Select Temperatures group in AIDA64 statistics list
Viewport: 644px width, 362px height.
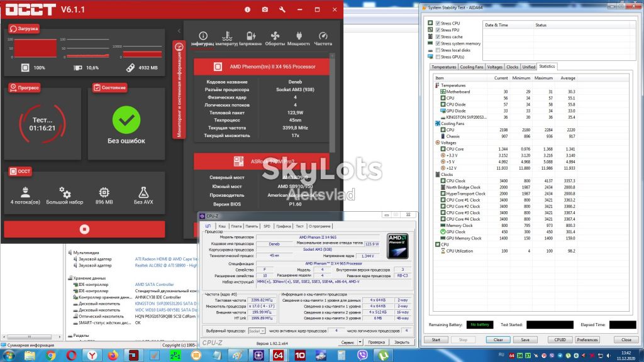[453, 85]
